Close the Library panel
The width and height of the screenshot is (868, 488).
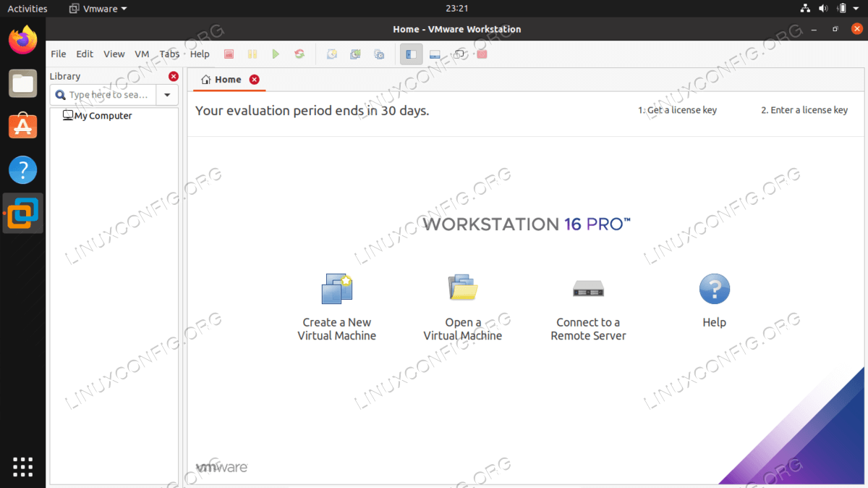click(x=174, y=76)
